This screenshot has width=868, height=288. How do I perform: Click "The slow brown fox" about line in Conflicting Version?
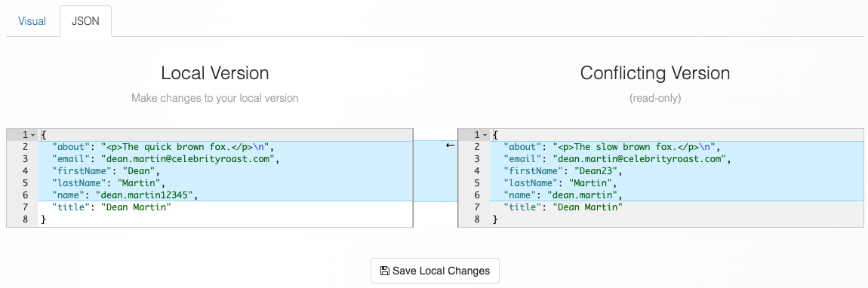[676, 147]
